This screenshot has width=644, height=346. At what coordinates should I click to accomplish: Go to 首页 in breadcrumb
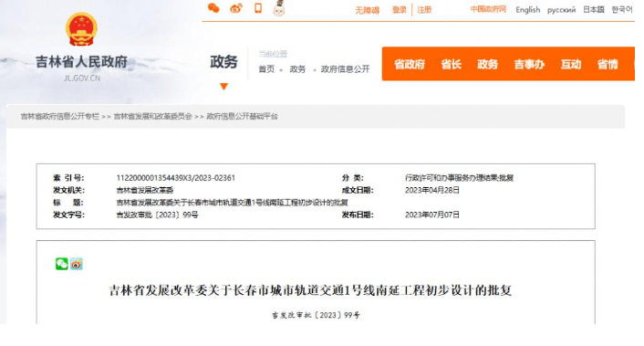click(266, 69)
